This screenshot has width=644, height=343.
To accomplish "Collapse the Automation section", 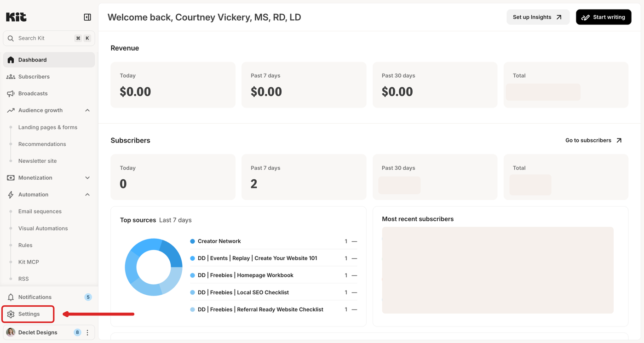I will [x=87, y=194].
